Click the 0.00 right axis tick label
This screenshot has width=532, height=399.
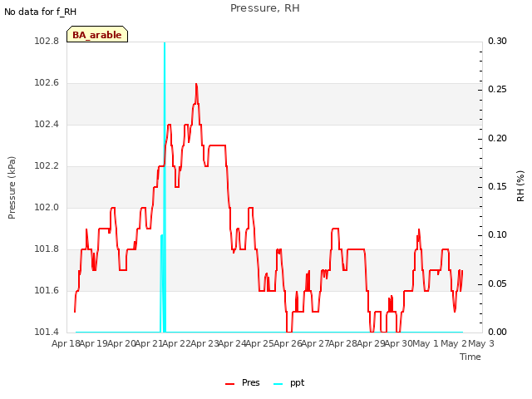click(x=497, y=332)
